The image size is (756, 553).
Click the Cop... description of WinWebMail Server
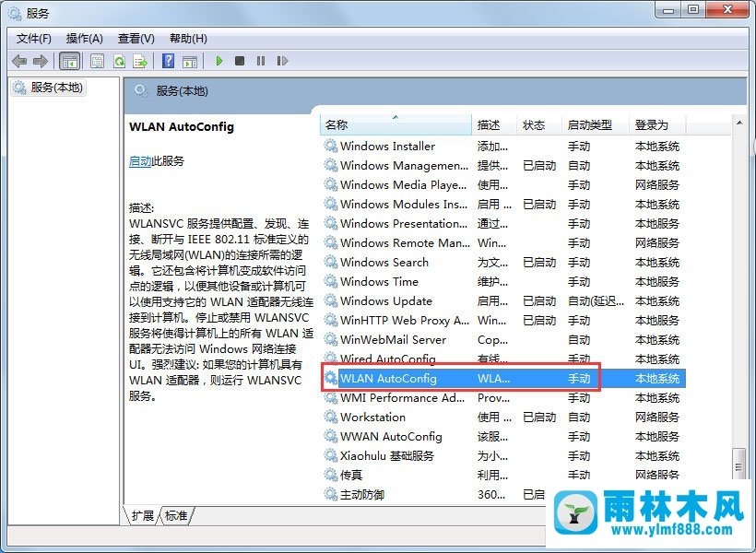[492, 340]
